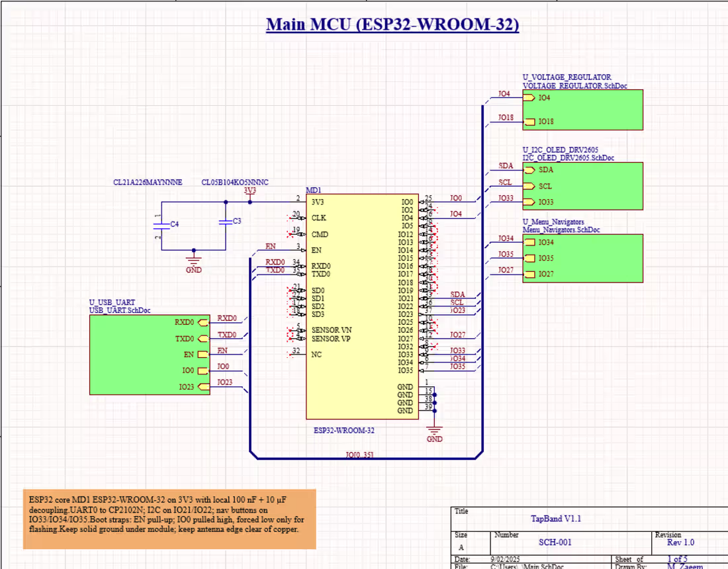Screen dimensions: 728x569
Task: Select the U_Menu_Navigators sheet designator
Action: [x=553, y=222]
